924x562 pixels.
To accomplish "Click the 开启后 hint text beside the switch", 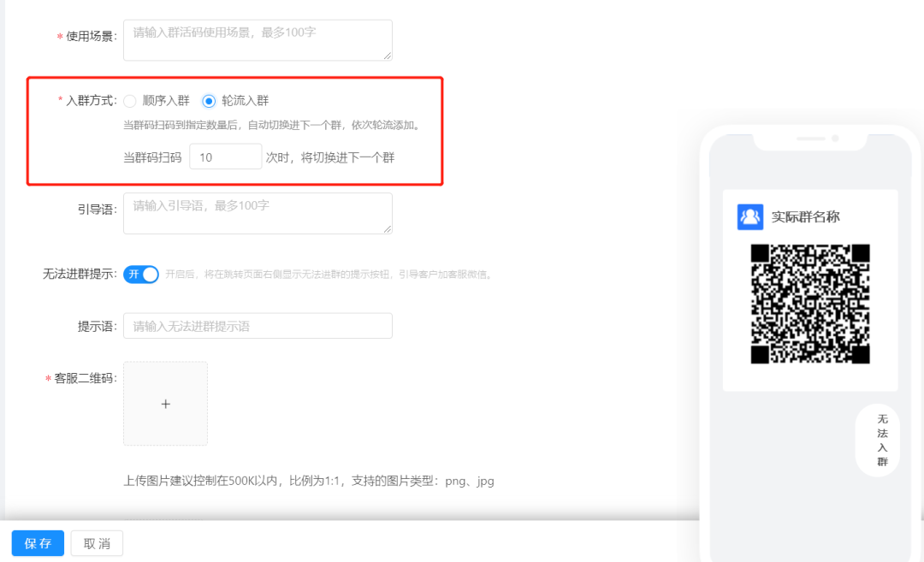I will [x=329, y=275].
